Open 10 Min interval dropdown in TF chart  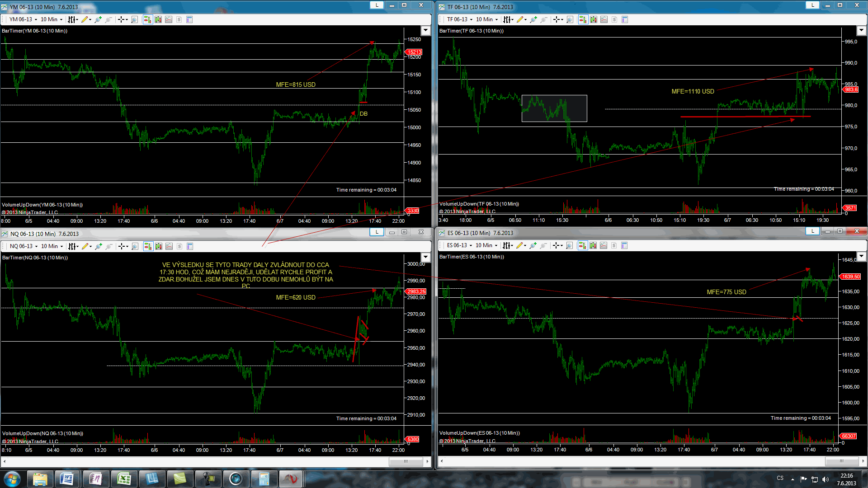[487, 19]
